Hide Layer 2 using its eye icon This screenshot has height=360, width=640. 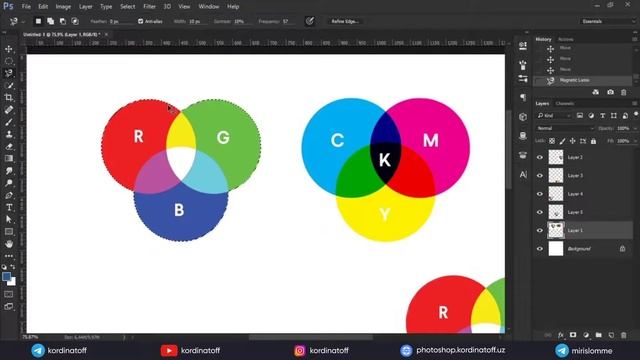click(540, 157)
